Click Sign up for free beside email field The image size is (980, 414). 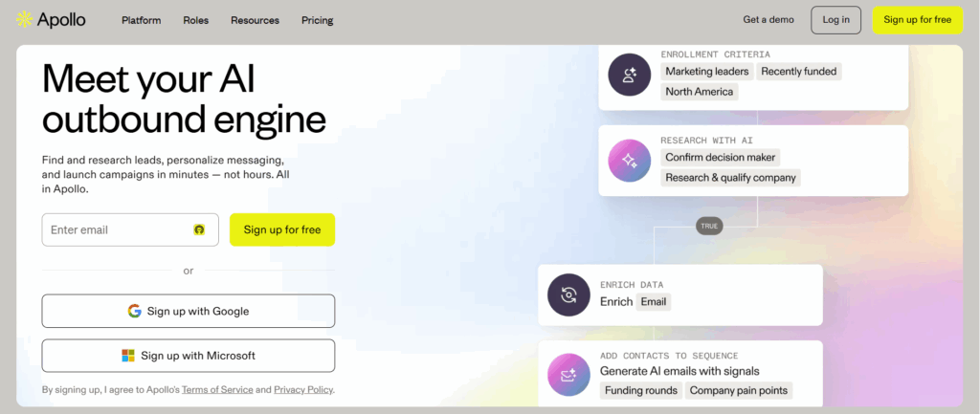[282, 229]
